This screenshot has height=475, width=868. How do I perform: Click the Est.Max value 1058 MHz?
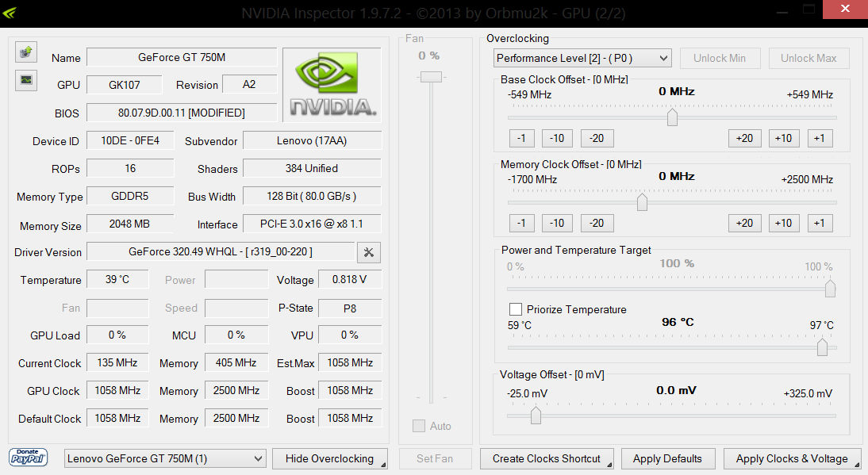[350, 362]
